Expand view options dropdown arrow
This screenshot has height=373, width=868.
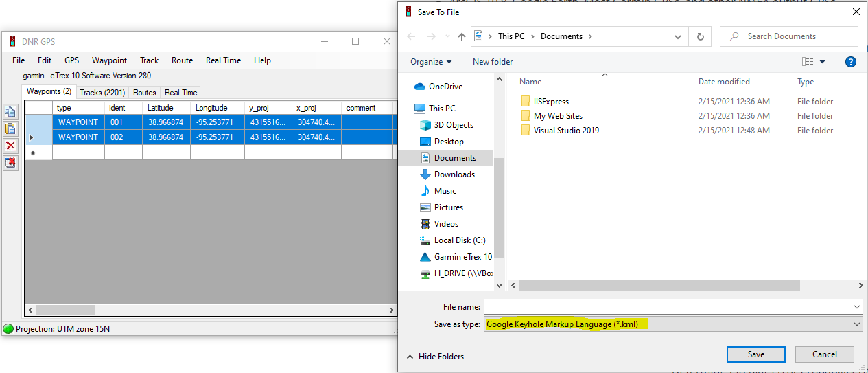pyautogui.click(x=823, y=62)
